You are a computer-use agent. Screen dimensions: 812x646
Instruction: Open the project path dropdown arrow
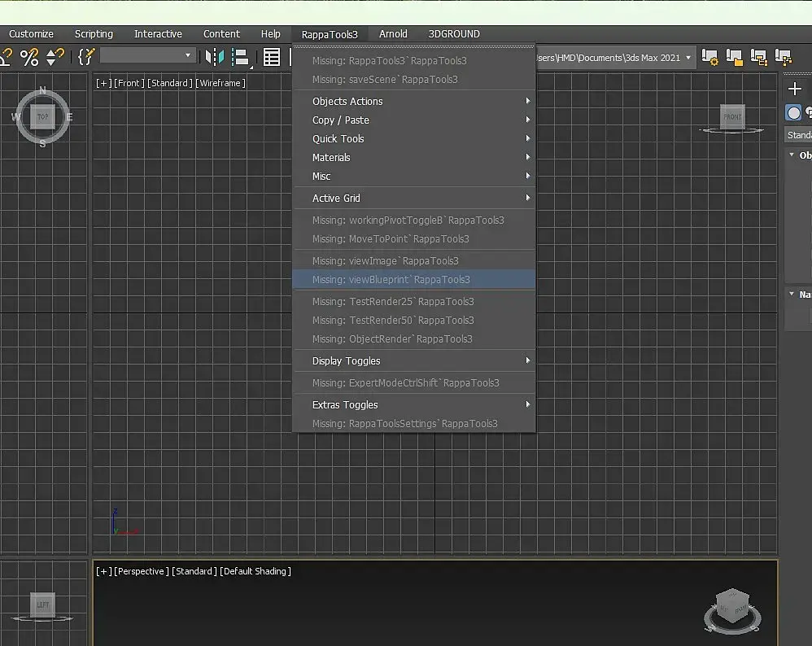pos(688,58)
